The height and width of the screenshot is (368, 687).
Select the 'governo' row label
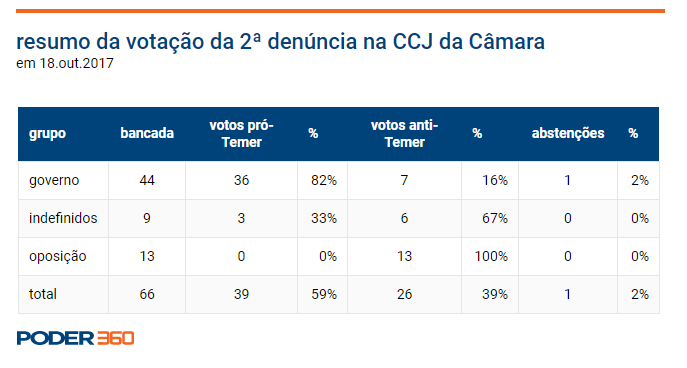click(x=54, y=180)
